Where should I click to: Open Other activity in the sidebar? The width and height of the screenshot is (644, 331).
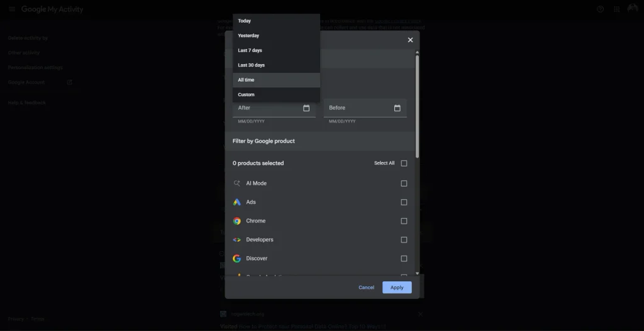tap(24, 53)
